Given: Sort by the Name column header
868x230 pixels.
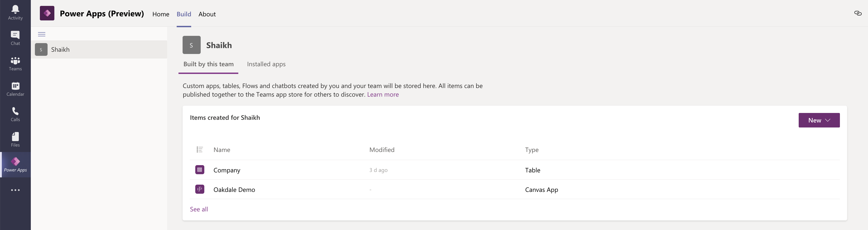Looking at the screenshot, I should (222, 150).
